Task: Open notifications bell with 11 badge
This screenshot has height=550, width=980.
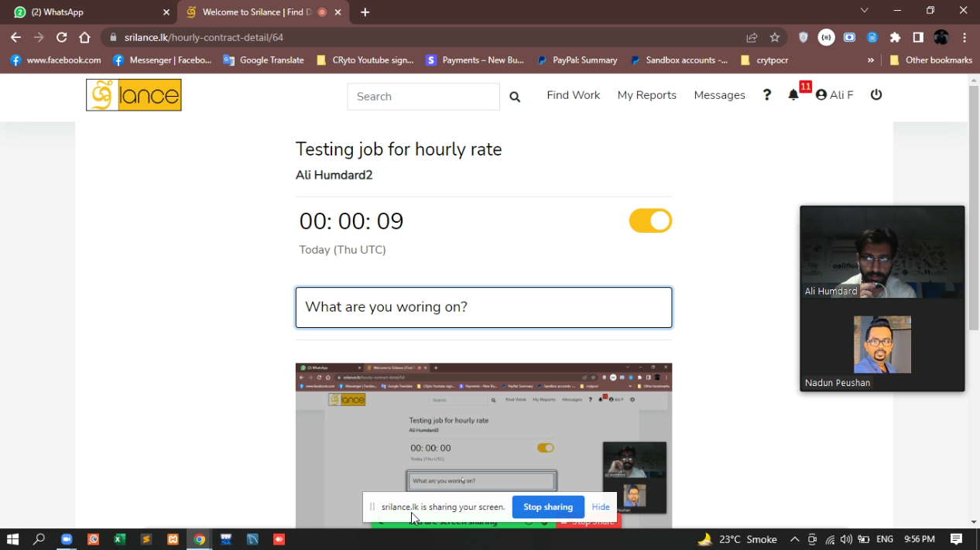Action: point(793,95)
